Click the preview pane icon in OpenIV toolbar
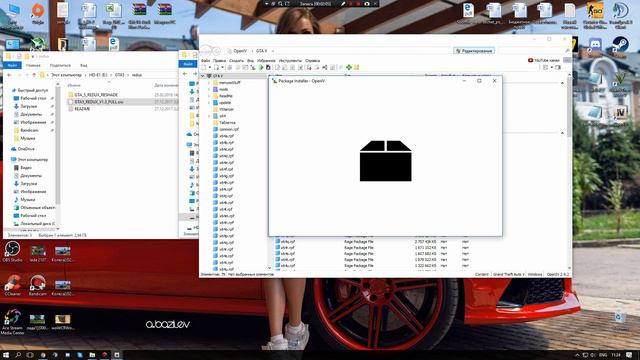The height and width of the screenshot is (360, 640). [x=558, y=67]
